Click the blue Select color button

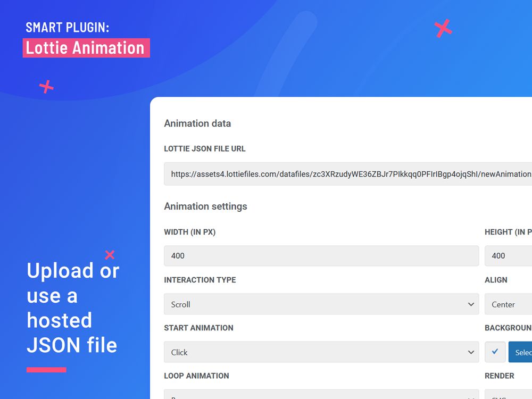(x=520, y=352)
